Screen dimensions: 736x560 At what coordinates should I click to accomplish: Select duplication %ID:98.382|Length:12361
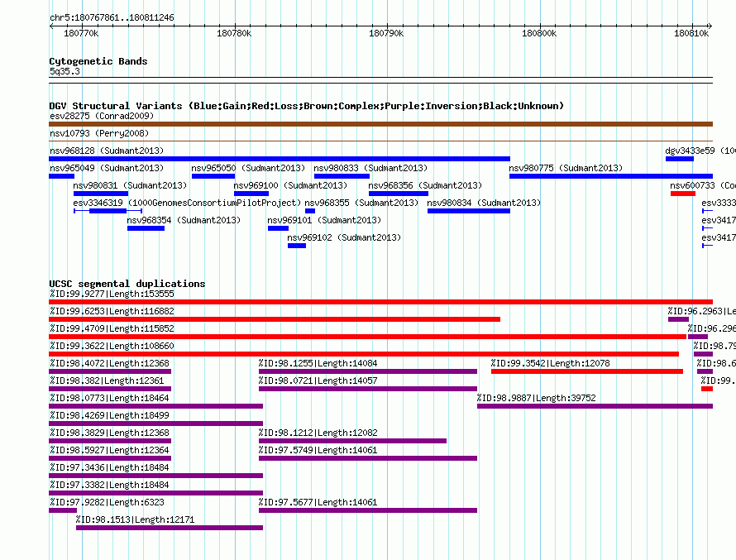(110, 389)
